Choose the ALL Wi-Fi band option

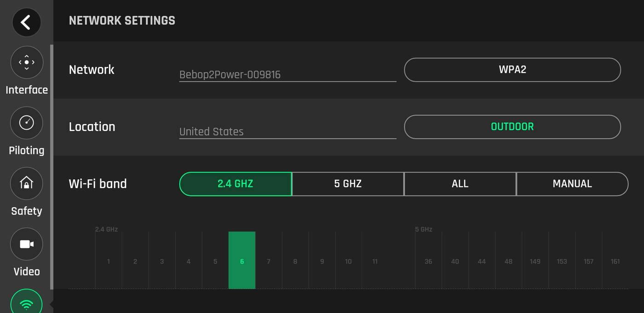pyautogui.click(x=460, y=184)
